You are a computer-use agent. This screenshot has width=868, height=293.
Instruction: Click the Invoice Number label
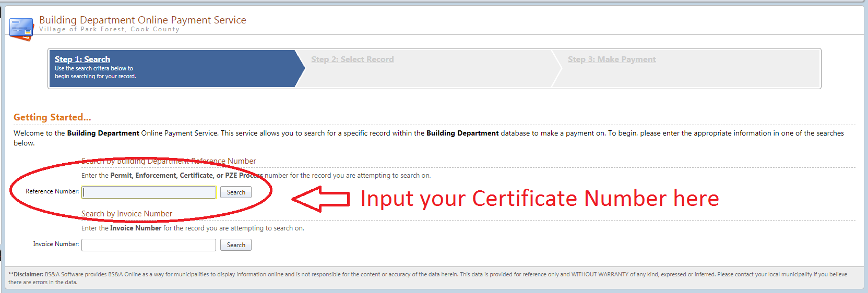[x=56, y=244]
